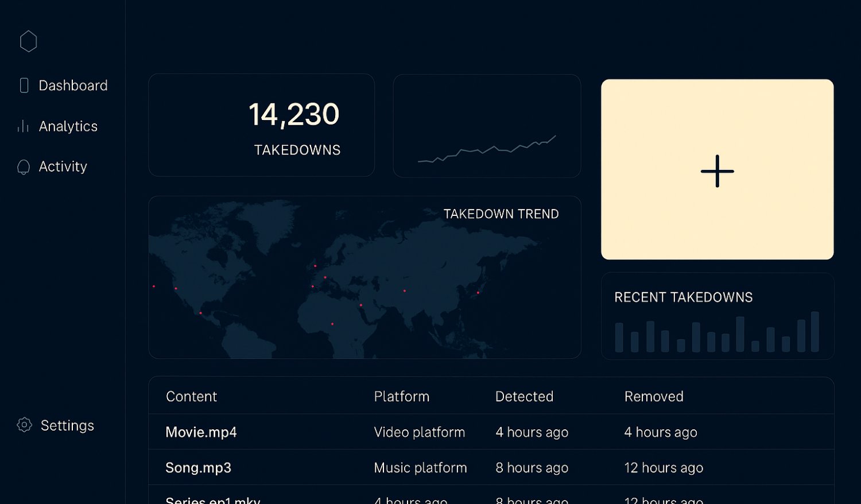Click Movie.mp4 Detected 4 hours ago

point(532,432)
